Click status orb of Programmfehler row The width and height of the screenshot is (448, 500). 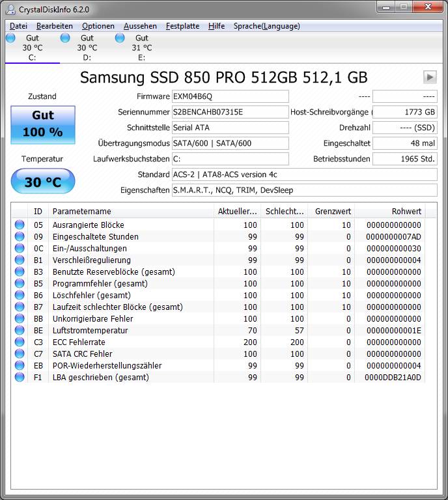coord(20,283)
